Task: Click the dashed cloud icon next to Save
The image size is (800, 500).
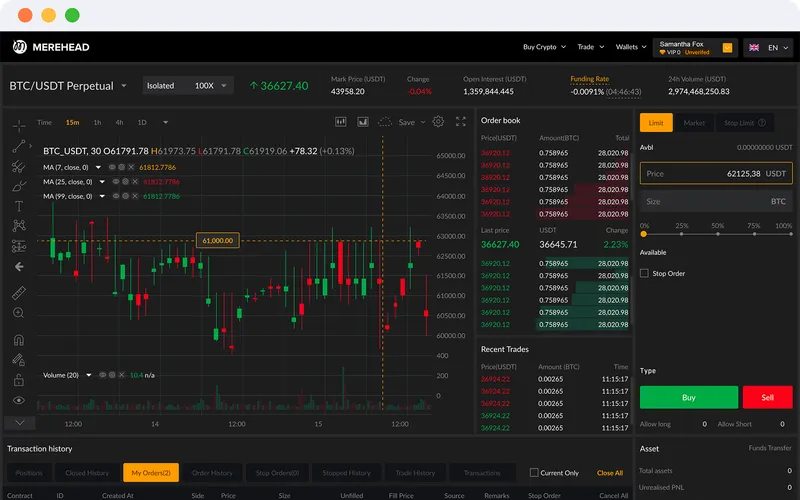Action: [x=385, y=122]
